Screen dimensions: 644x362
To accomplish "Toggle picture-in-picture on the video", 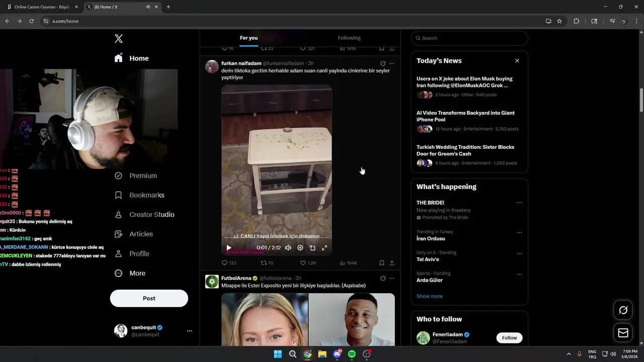I will point(312,247).
